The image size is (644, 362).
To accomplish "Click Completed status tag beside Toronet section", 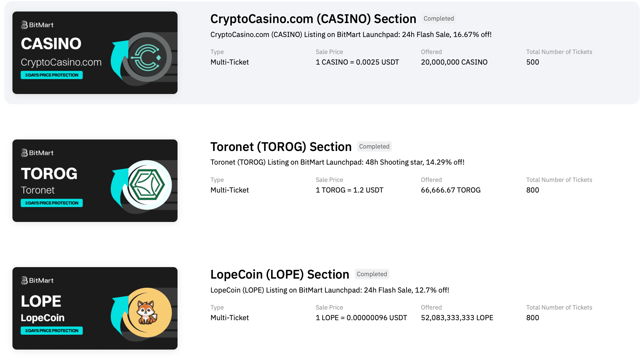I will (374, 146).
